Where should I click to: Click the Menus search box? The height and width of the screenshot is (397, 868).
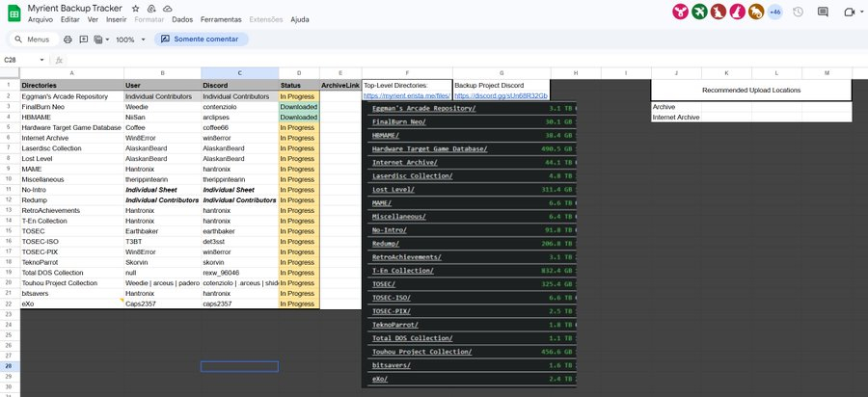(x=37, y=40)
